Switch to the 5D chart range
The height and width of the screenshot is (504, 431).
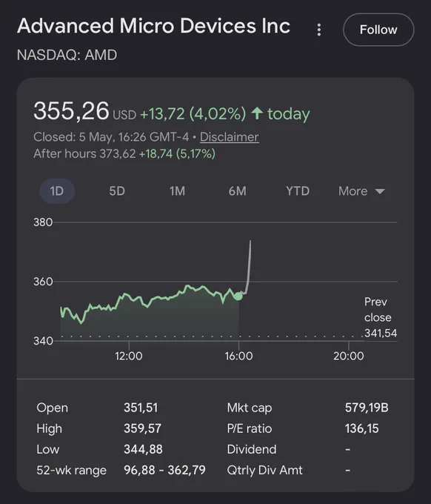click(x=117, y=191)
